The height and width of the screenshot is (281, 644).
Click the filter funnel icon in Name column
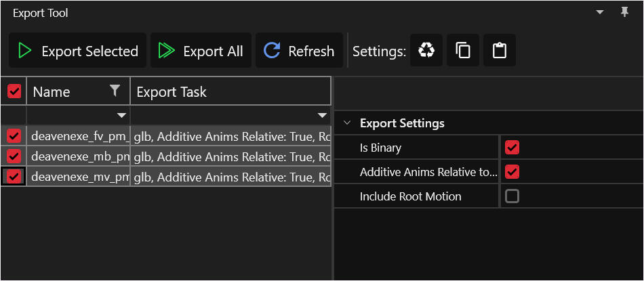(115, 91)
